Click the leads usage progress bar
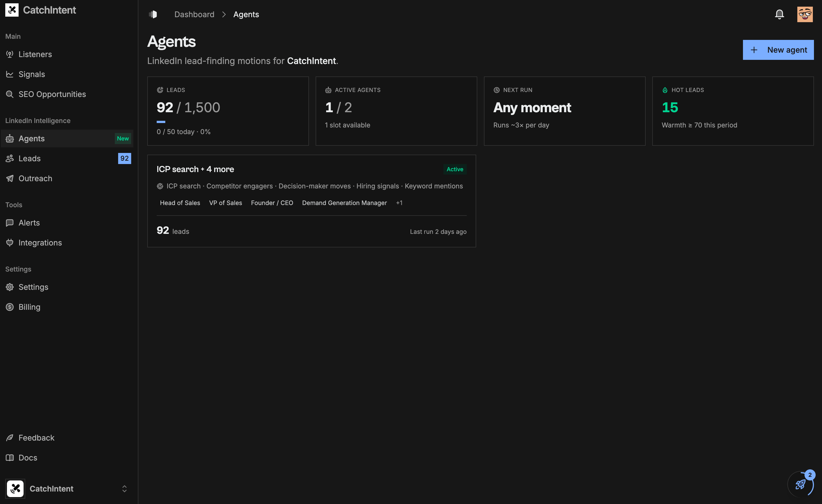 161,122
